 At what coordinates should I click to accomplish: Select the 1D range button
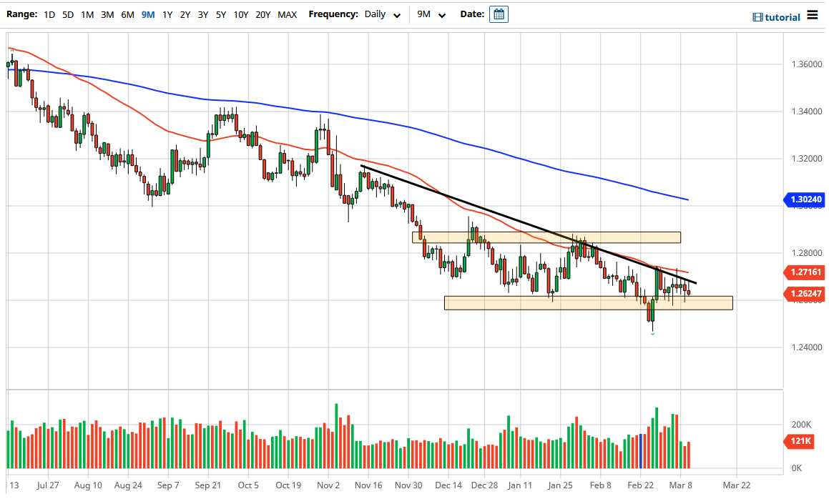coord(49,14)
